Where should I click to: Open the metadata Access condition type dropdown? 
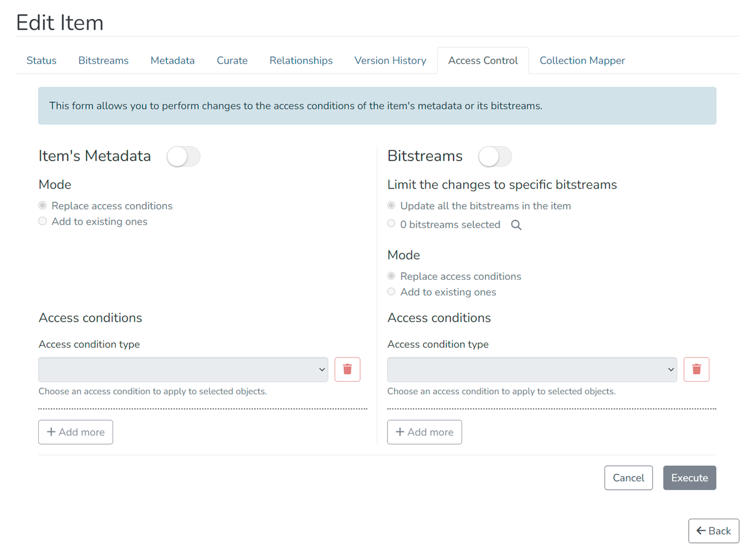tap(183, 369)
